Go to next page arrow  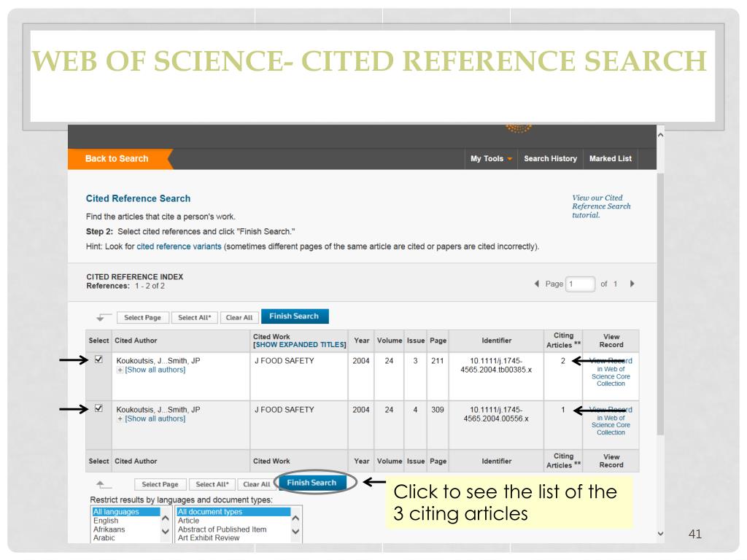pos(632,284)
